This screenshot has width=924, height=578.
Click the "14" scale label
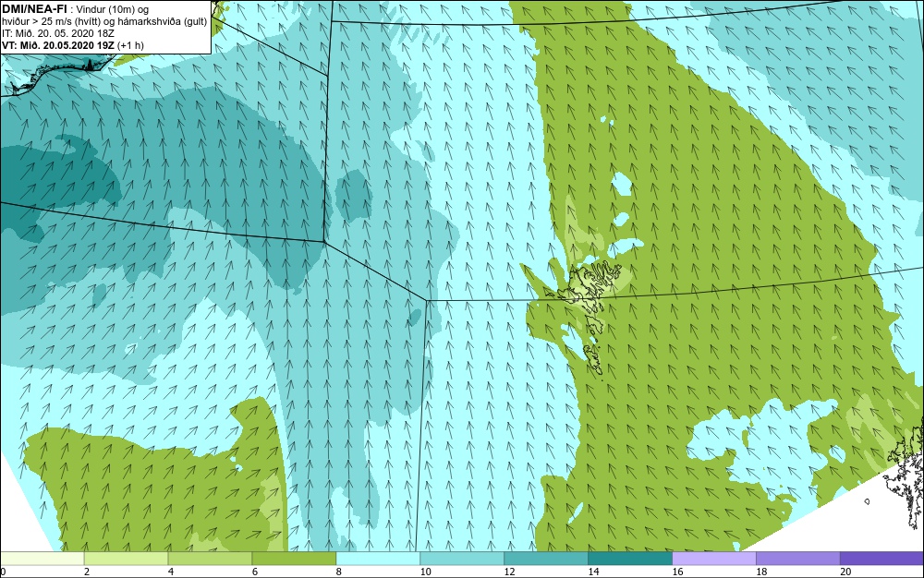point(593,572)
